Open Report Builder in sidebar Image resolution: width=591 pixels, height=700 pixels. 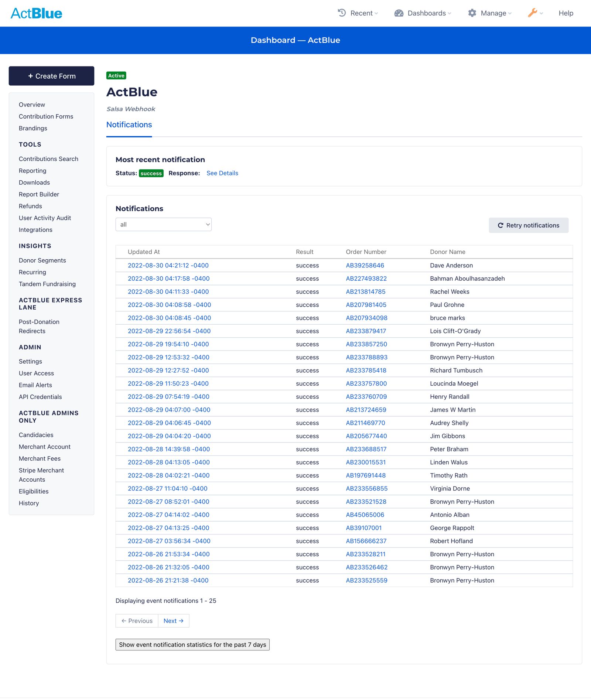pos(39,195)
